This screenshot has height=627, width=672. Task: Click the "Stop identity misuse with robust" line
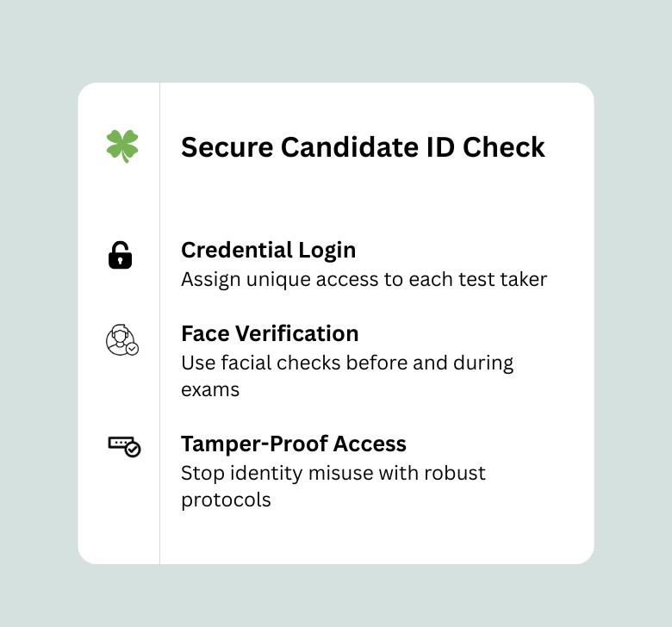[333, 473]
